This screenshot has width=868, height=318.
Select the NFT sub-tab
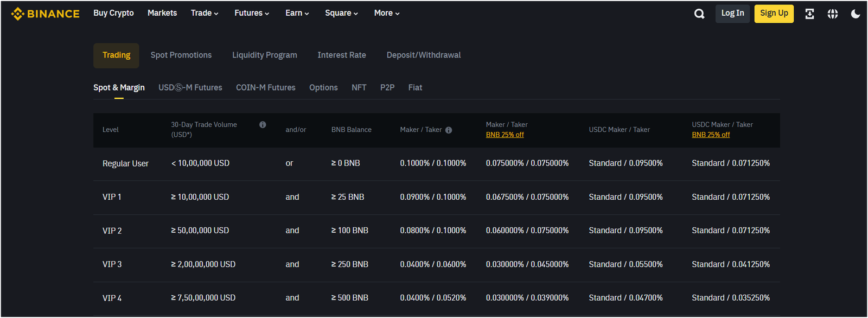coord(359,88)
